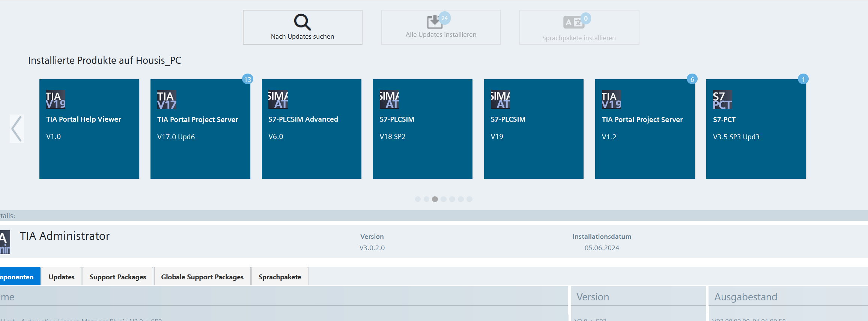Viewport: 868px width, 321px height.
Task: Select the TIA V19 icon on the Project Server V1.2 tile
Action: click(x=612, y=100)
